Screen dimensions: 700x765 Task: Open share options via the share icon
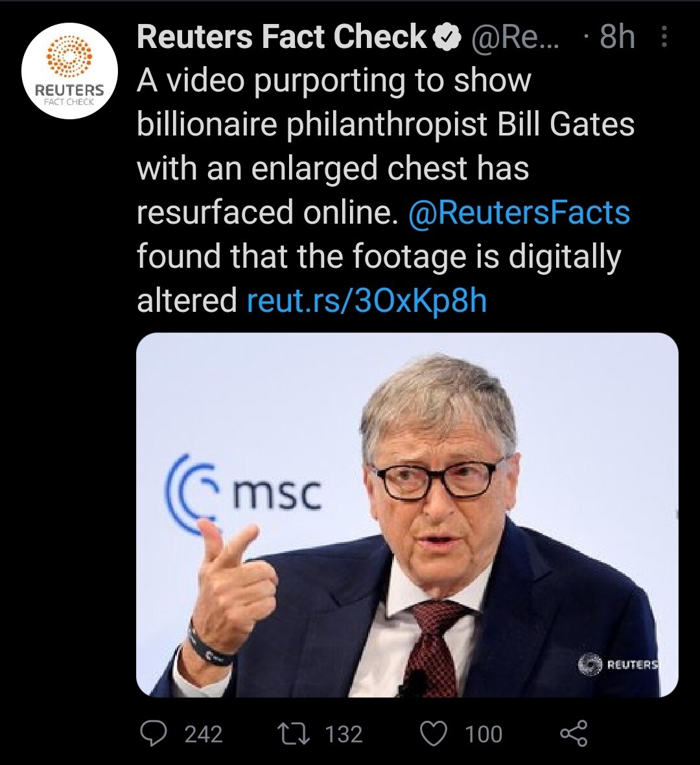573,734
